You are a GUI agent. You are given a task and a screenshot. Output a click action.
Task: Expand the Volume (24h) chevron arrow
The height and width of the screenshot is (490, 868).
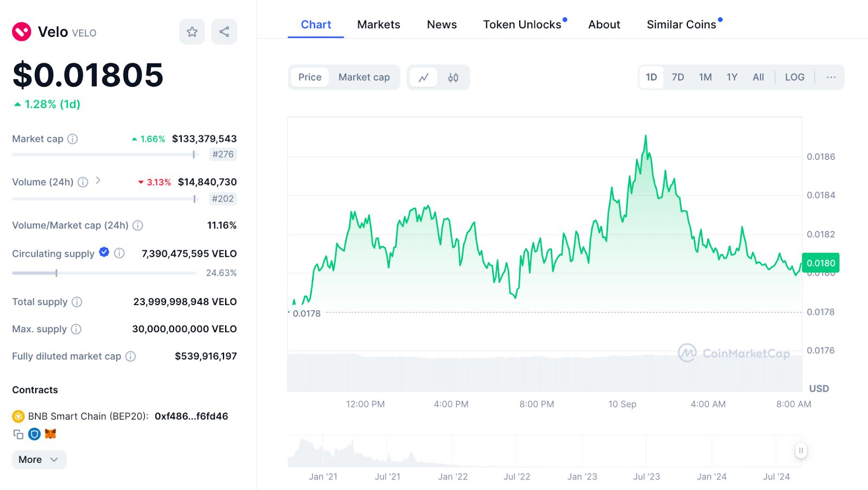point(98,181)
